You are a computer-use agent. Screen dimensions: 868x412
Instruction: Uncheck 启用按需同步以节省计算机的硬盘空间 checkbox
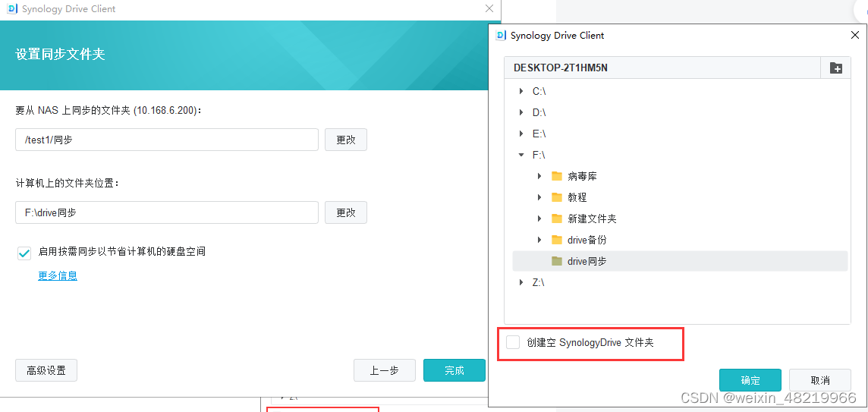pos(24,253)
